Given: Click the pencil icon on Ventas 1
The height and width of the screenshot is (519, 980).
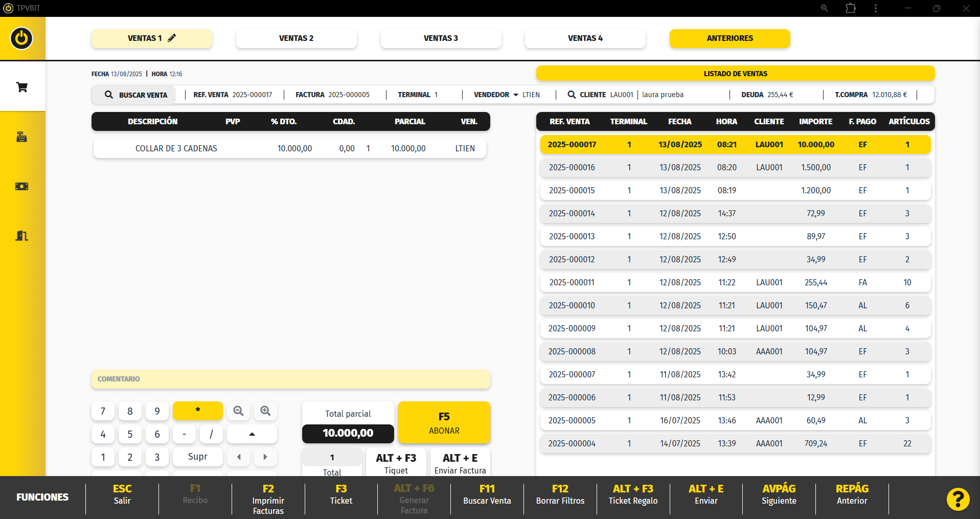Looking at the screenshot, I should tap(172, 38).
